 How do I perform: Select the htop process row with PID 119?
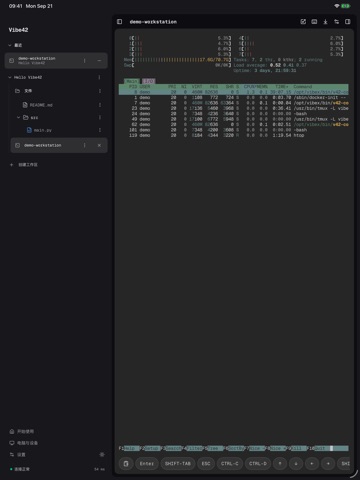pos(234,135)
